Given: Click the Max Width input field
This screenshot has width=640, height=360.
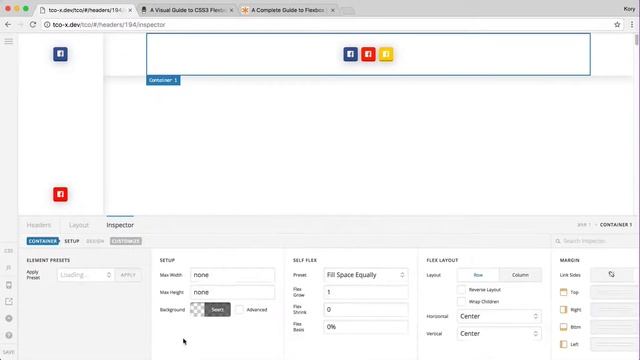Looking at the screenshot, I should coord(232,275).
